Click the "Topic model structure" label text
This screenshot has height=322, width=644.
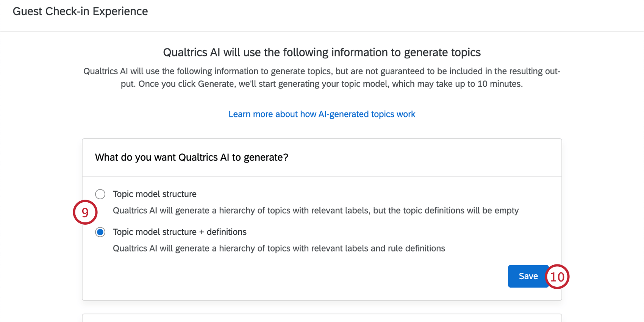[x=155, y=194]
